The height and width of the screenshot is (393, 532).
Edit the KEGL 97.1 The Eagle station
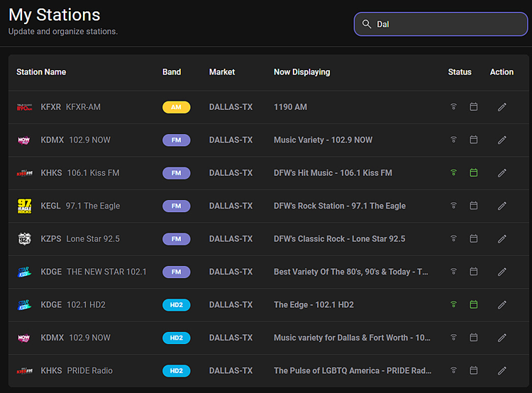tap(501, 206)
